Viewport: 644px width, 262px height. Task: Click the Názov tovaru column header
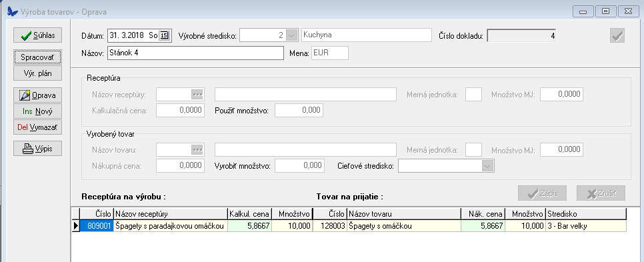pyautogui.click(x=404, y=214)
